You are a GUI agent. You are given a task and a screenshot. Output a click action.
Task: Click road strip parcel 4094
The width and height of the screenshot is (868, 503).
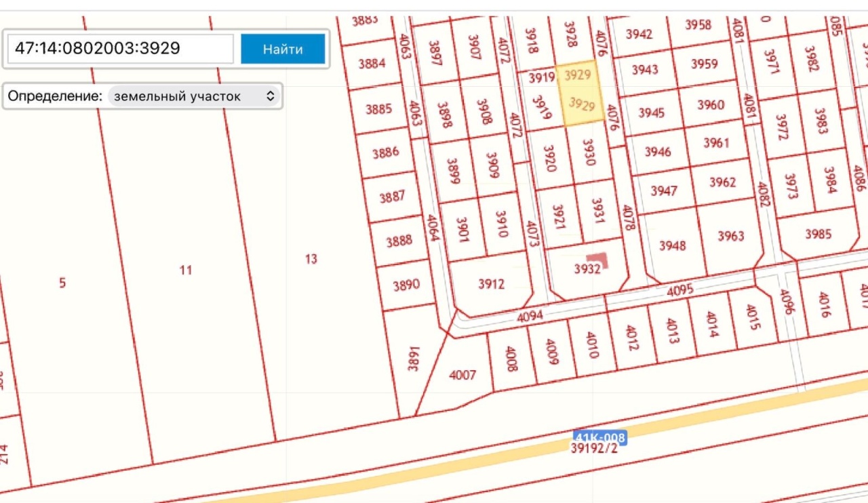coord(530,317)
